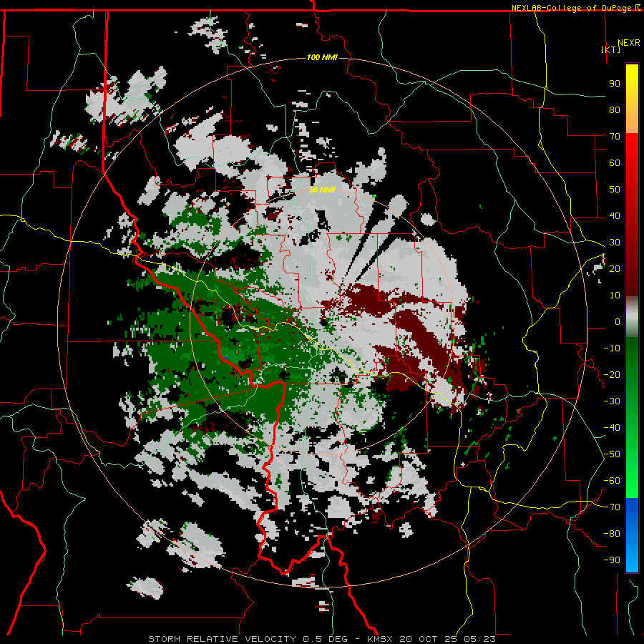The image size is (644, 644).
Task: Click the -40 value on velocity scale
Action: coord(612,428)
